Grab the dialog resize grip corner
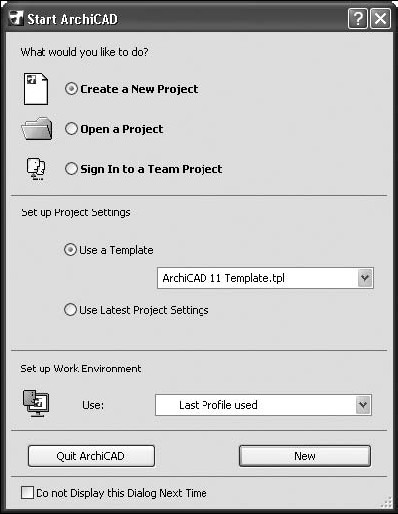Screen dimensions: 398x514 coord(386,502)
